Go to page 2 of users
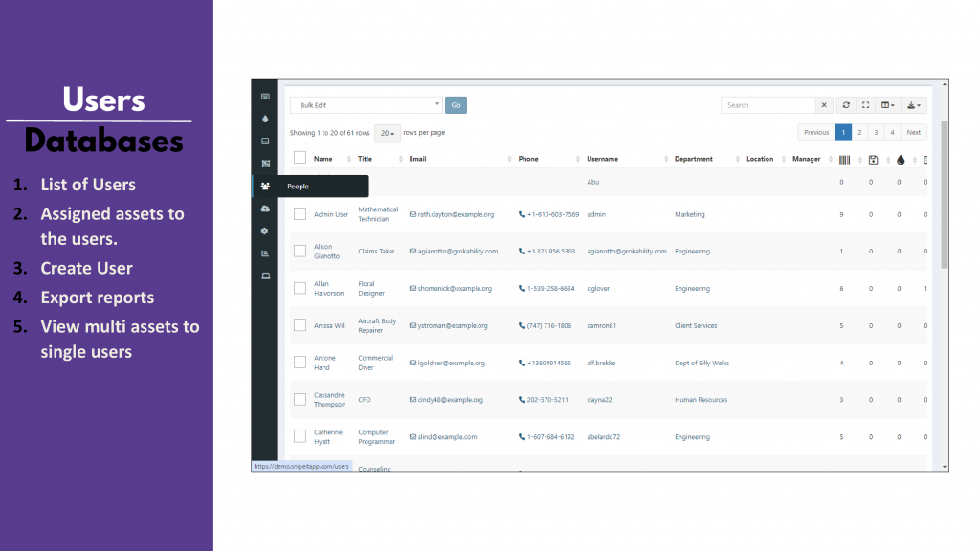The width and height of the screenshot is (980, 551). point(859,132)
